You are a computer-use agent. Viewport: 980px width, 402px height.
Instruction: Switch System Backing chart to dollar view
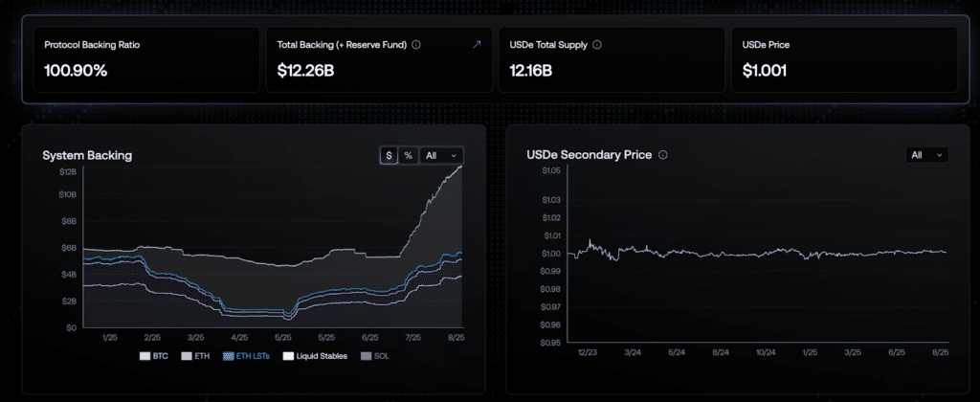pyautogui.click(x=389, y=156)
